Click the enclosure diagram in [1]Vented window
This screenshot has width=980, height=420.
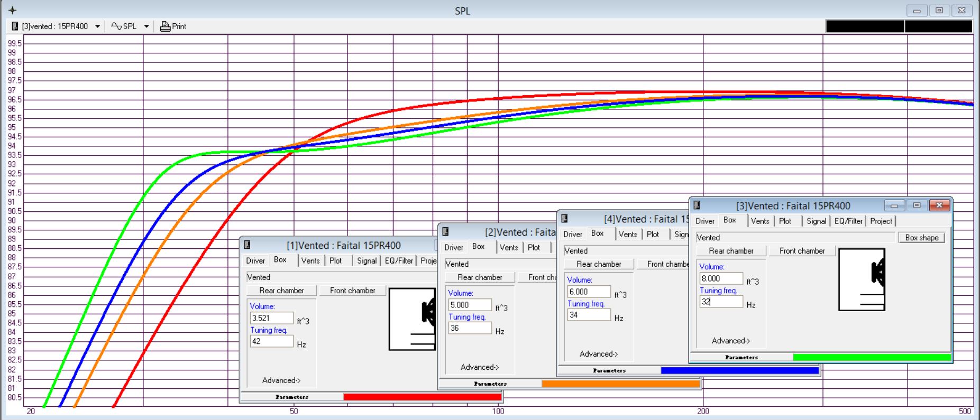click(412, 319)
